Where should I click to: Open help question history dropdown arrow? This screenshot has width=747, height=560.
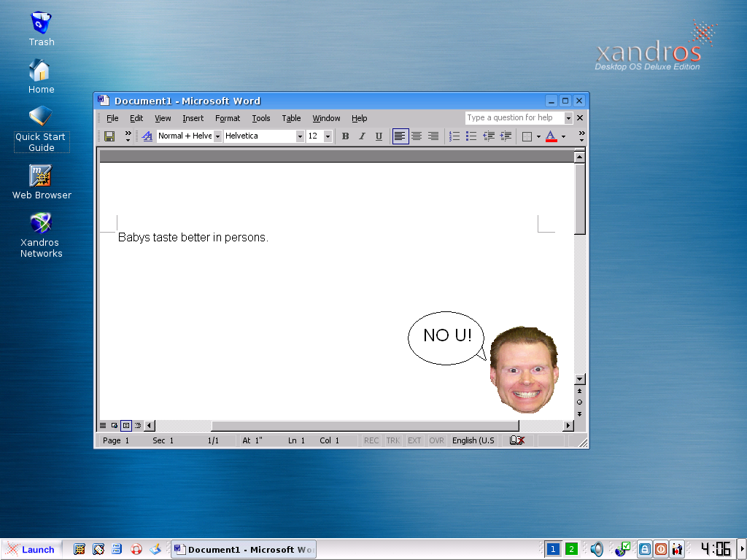coord(568,117)
